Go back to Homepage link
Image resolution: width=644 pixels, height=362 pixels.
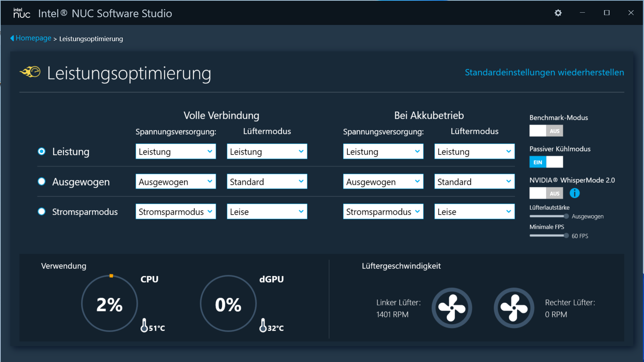point(33,38)
